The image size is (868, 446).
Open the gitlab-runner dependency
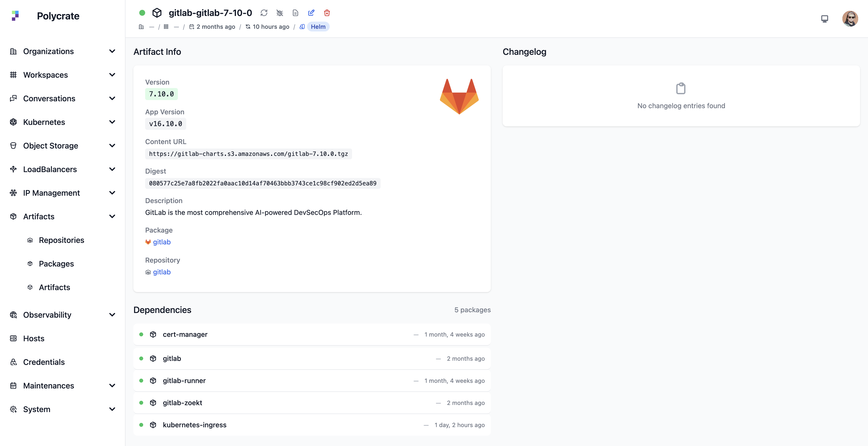(312, 380)
